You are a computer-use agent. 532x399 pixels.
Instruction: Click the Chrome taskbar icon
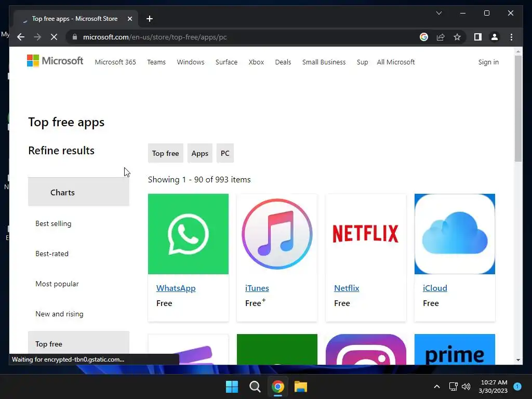point(277,387)
